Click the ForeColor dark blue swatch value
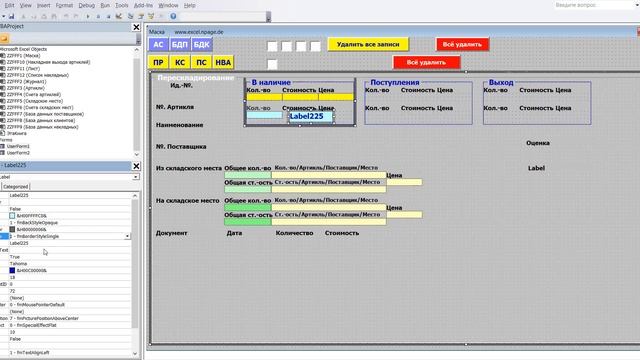 click(x=12, y=270)
